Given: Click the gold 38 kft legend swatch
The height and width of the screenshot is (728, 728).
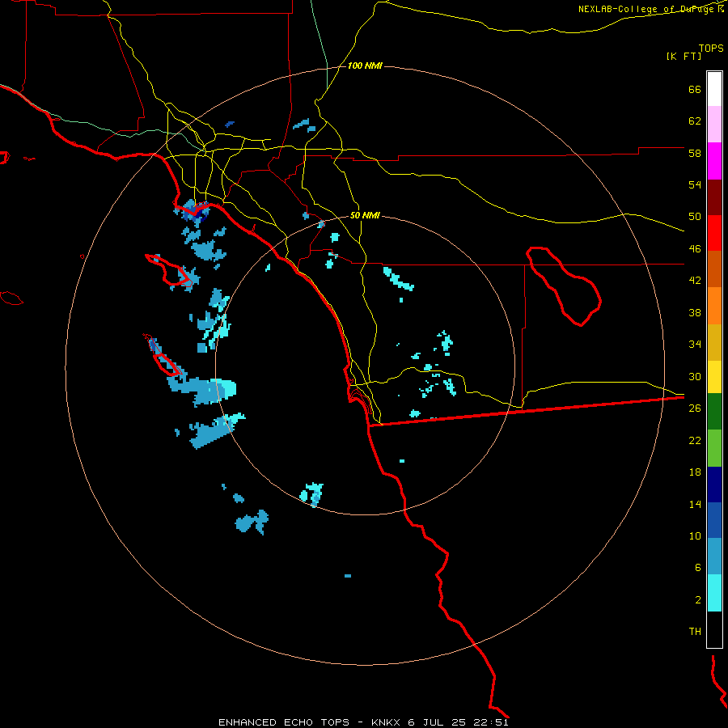Looking at the screenshot, I should coord(714,342).
